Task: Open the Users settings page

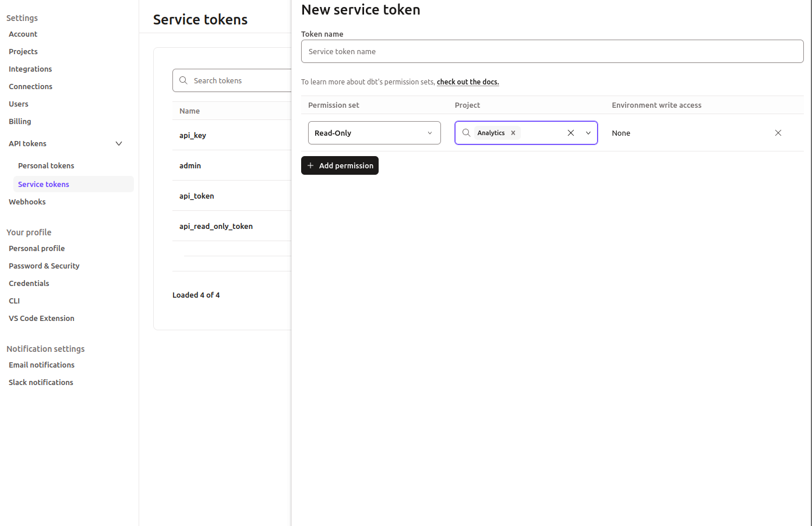Action: pos(18,104)
